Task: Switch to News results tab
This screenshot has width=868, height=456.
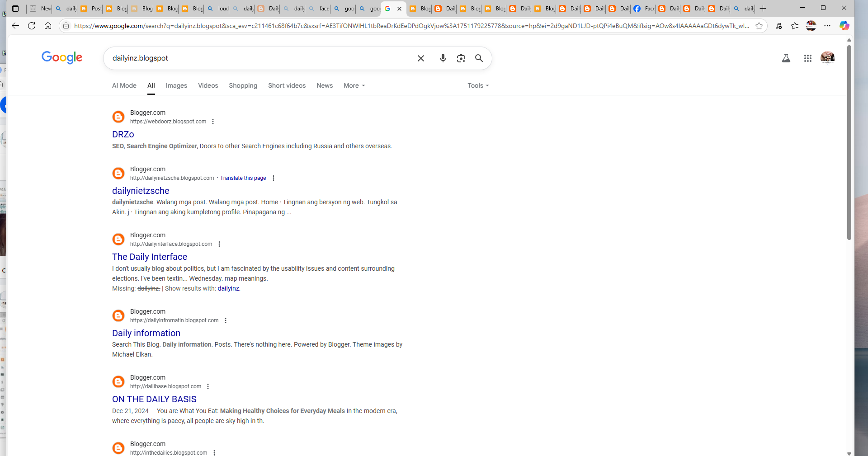Action: (325, 85)
